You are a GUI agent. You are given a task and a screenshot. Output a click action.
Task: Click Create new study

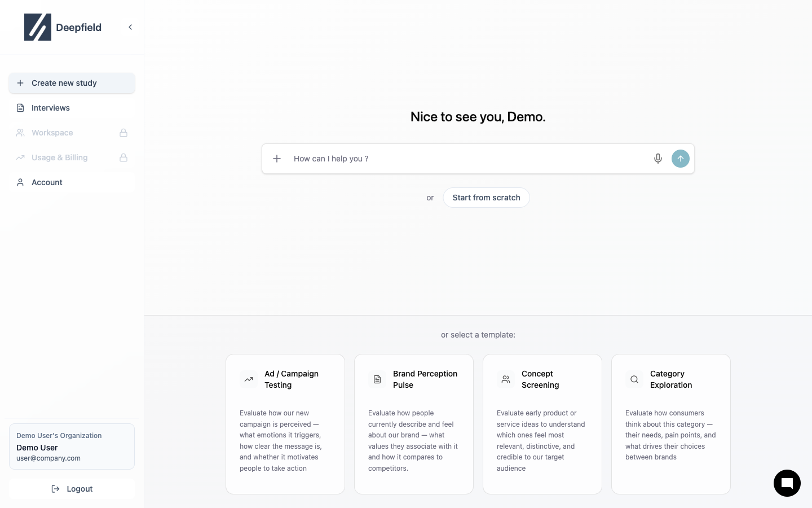pyautogui.click(x=64, y=83)
